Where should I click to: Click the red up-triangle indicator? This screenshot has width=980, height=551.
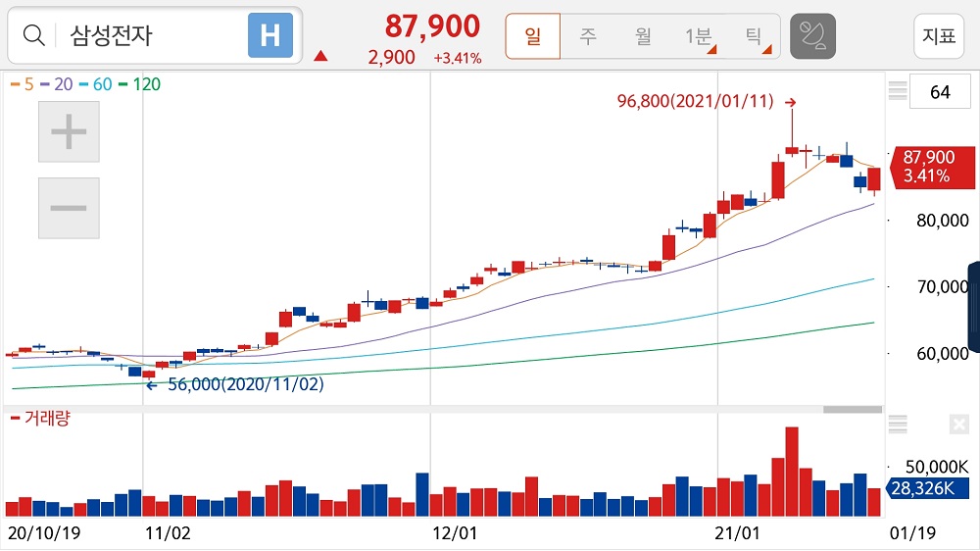[x=320, y=56]
